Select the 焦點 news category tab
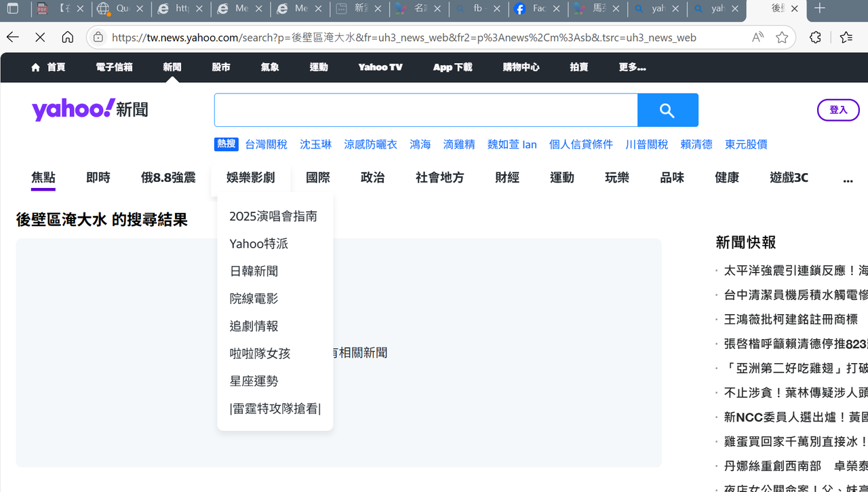868x492 pixels. pyautogui.click(x=43, y=178)
